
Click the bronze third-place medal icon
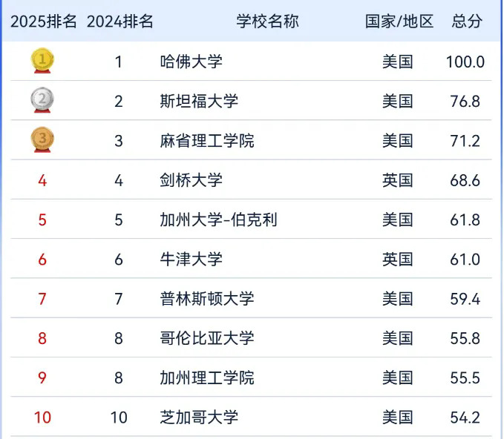coord(42,140)
